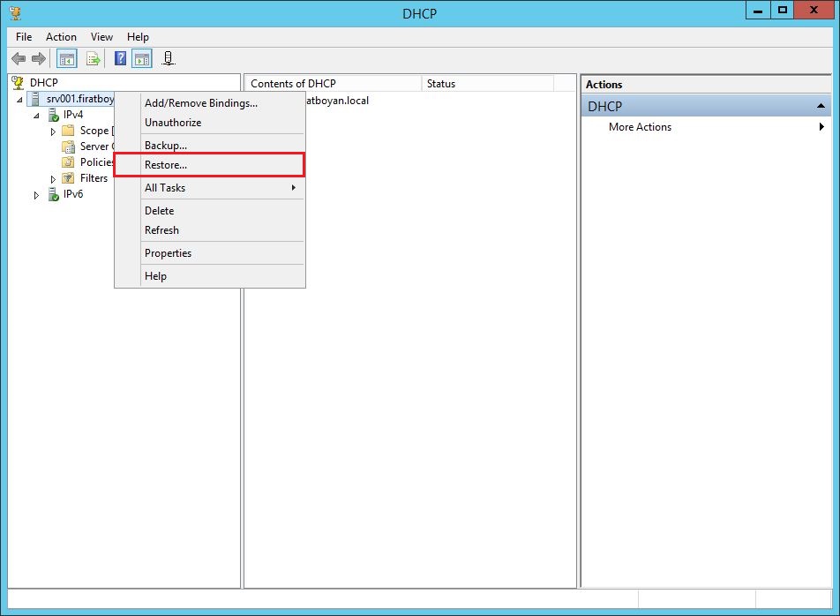Collapse the DHCP section in Actions pane
Viewport: 840px width, 616px height.
(821, 106)
